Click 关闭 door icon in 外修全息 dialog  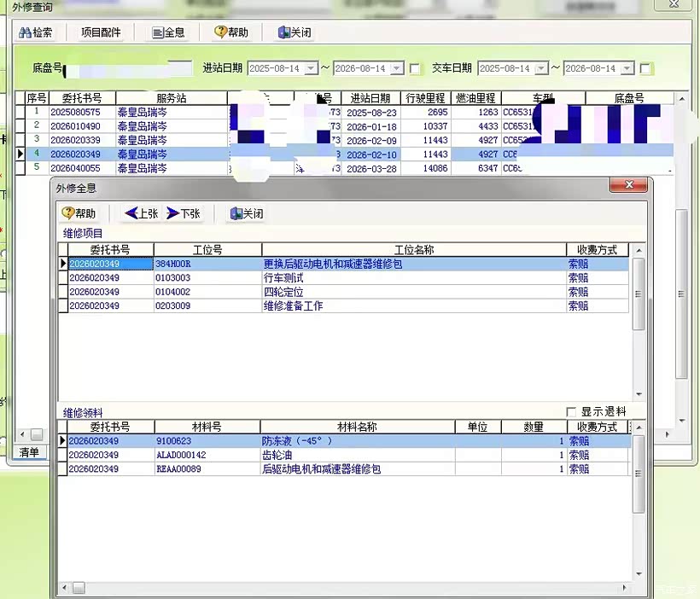click(236, 213)
